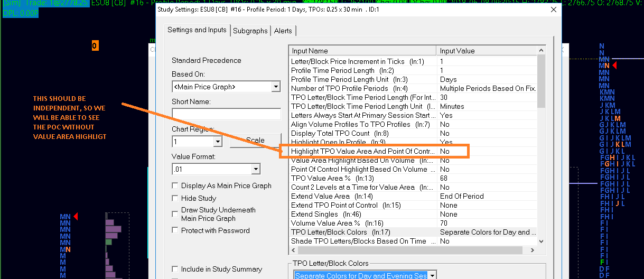Open the Alerts tab
This screenshot has width=644, height=279.
click(283, 31)
